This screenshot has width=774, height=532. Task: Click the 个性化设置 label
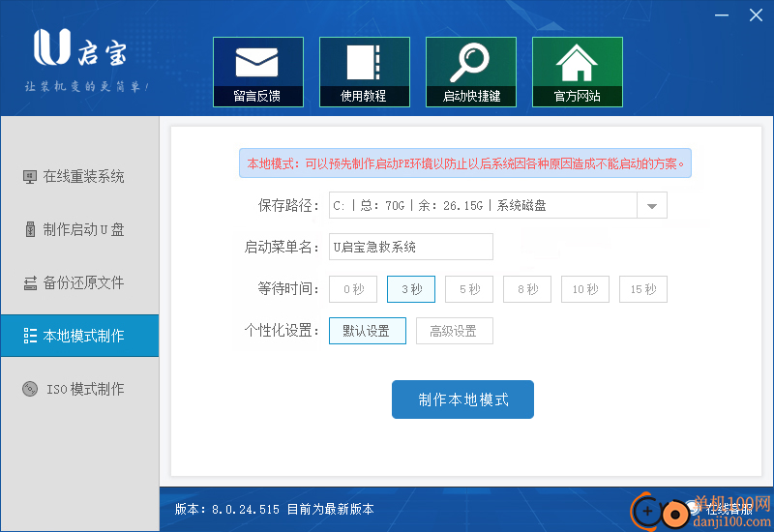click(x=282, y=330)
